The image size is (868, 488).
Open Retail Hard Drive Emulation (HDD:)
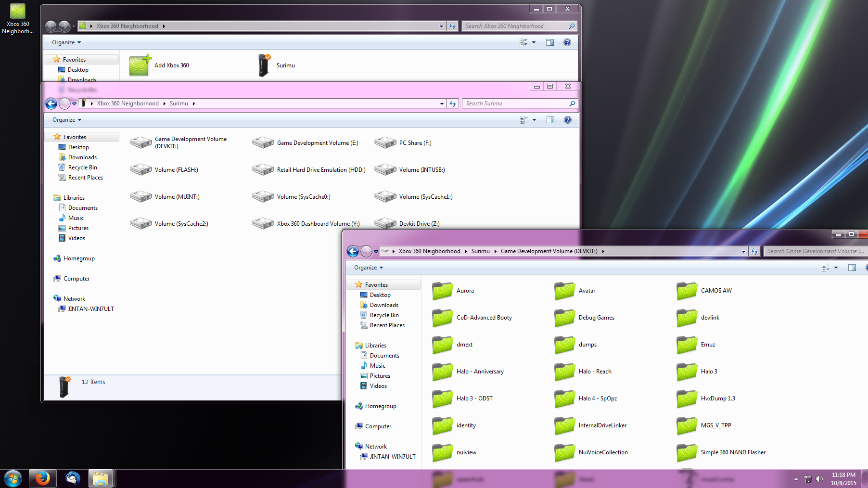tap(309, 169)
